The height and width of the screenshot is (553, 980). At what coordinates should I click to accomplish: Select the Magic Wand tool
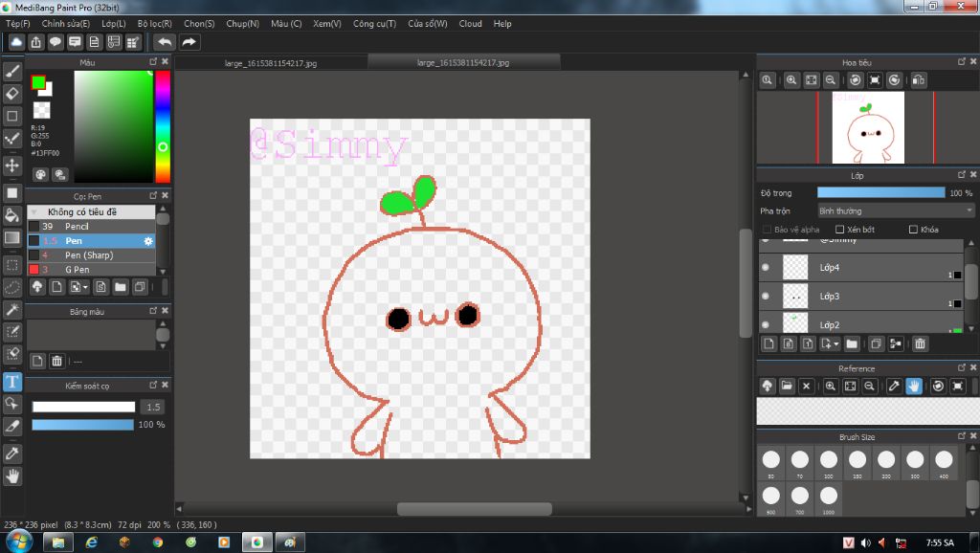pos(11,310)
